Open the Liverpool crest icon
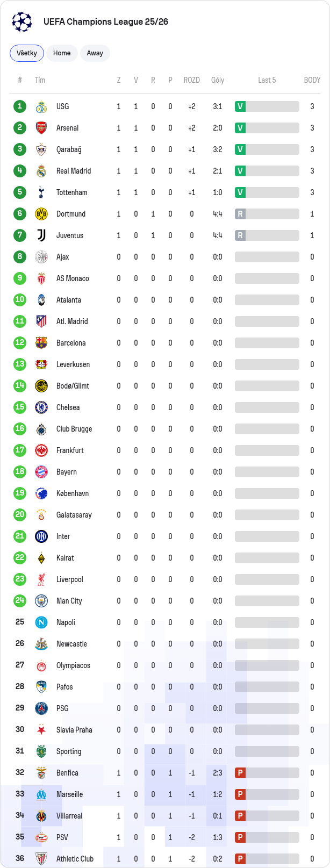Image resolution: width=330 pixels, height=868 pixels. [x=41, y=579]
